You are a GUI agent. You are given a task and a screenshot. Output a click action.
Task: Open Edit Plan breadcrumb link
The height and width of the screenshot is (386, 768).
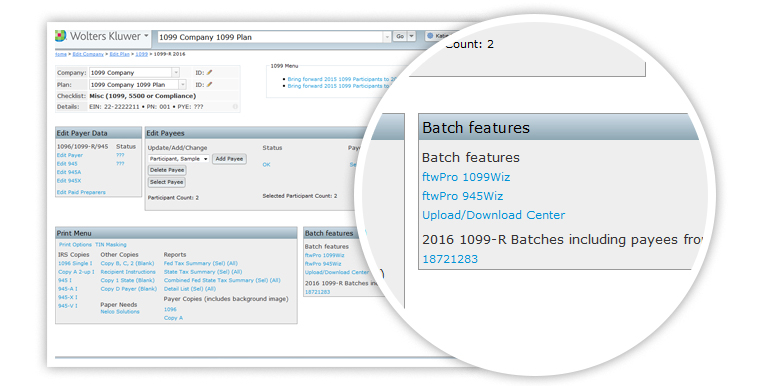tap(120, 54)
